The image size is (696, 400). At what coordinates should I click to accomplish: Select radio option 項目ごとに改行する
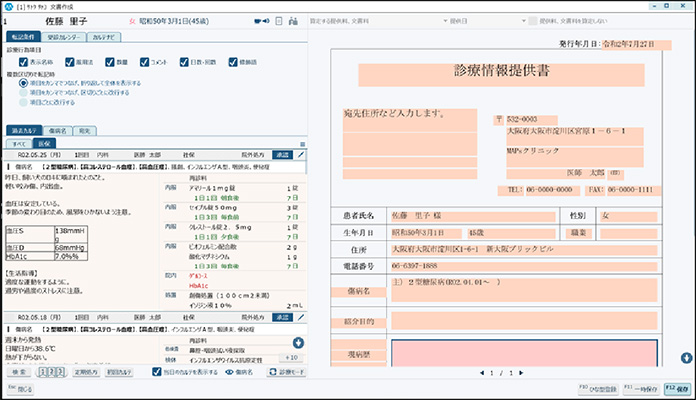click(x=23, y=101)
